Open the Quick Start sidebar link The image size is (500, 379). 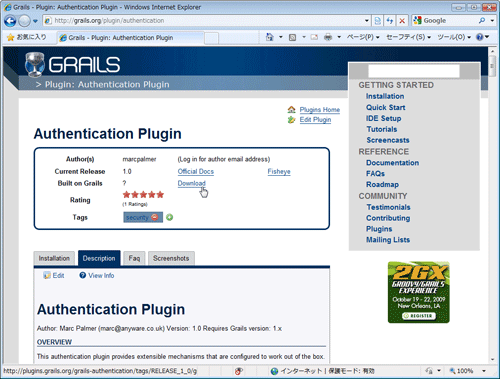click(386, 107)
